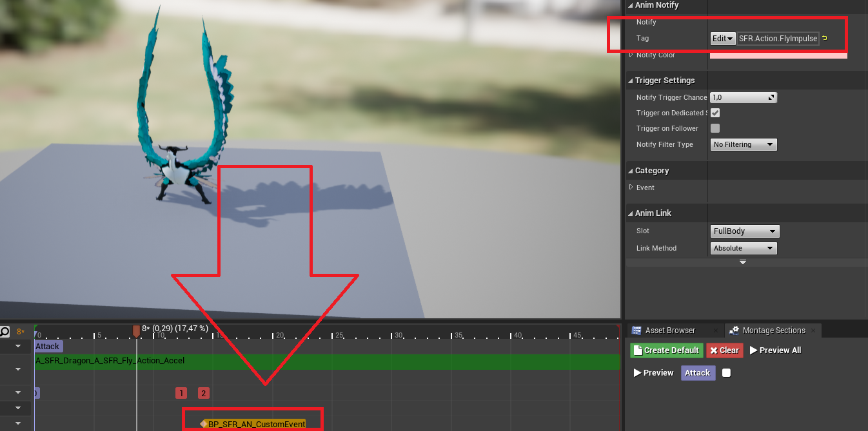Click the timeline search magnifier icon
The height and width of the screenshot is (431, 868).
tap(5, 332)
